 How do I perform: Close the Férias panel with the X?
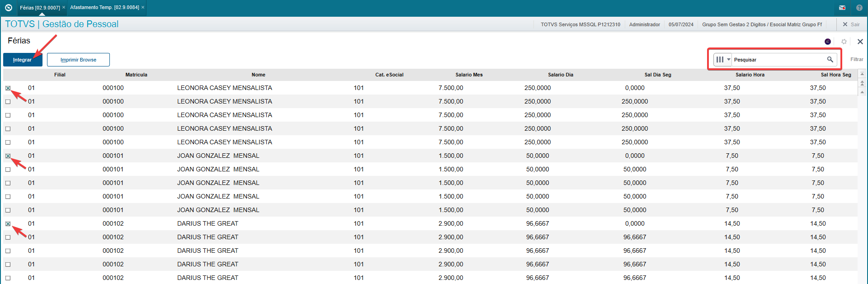[x=860, y=42]
